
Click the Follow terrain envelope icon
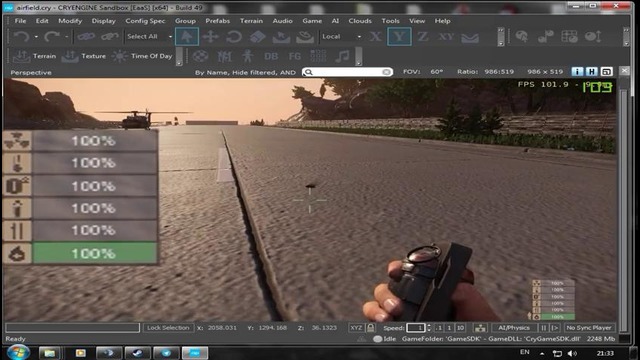tap(470, 38)
